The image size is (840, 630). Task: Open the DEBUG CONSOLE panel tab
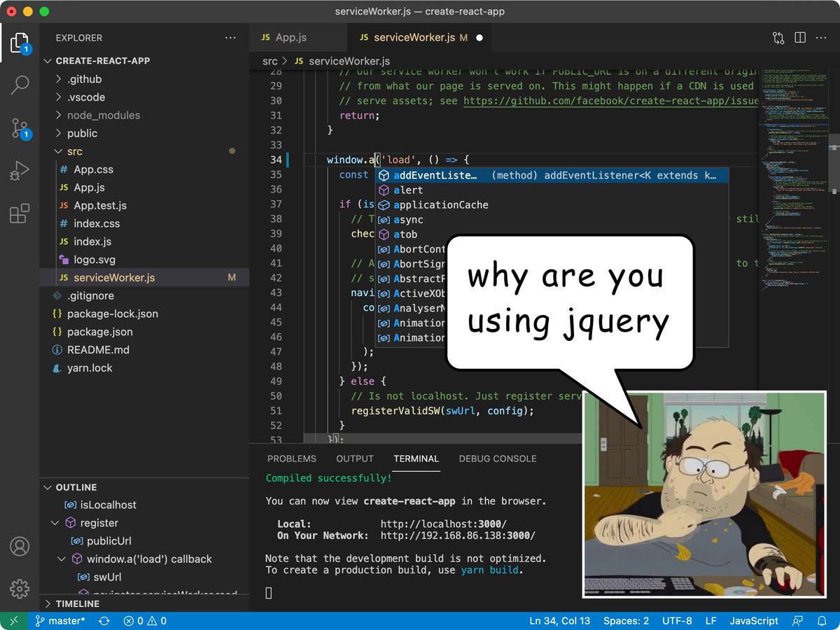(x=498, y=458)
